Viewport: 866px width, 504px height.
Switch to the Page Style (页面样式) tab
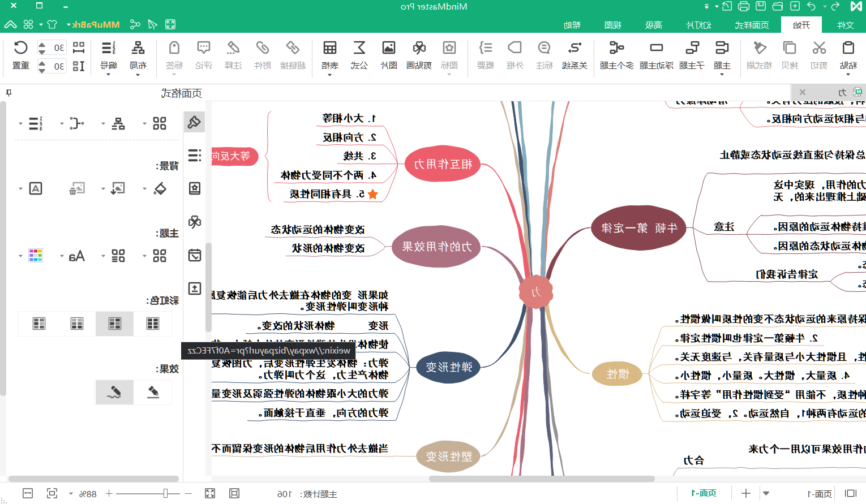[752, 25]
